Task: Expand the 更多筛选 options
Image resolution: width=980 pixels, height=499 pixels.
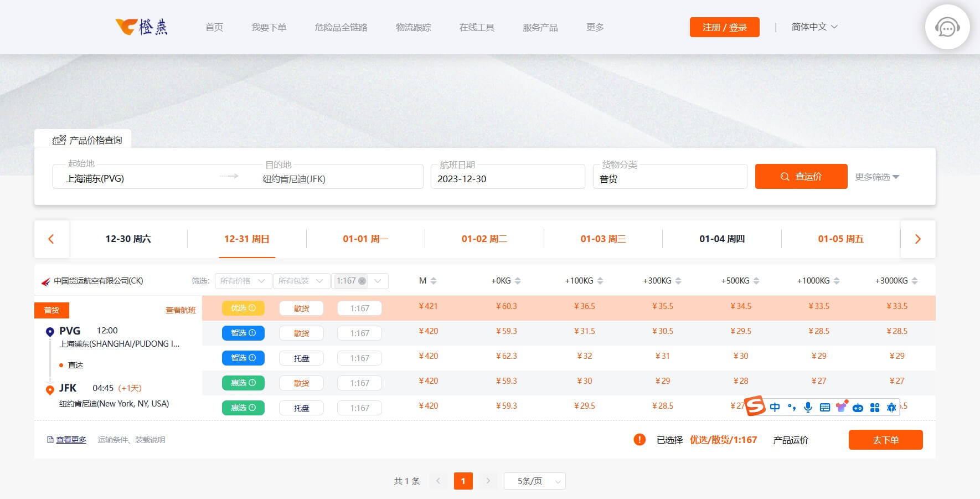Action: (876, 177)
